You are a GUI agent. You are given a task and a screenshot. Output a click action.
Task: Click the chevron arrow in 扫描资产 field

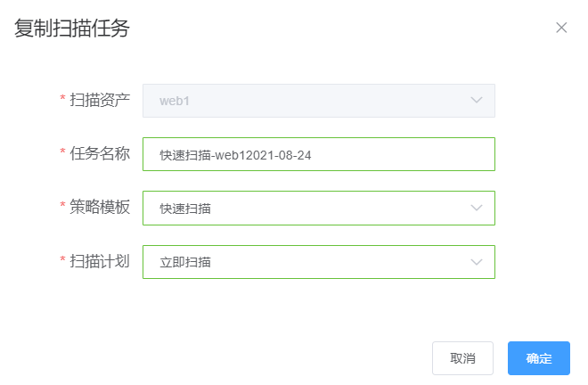477,100
